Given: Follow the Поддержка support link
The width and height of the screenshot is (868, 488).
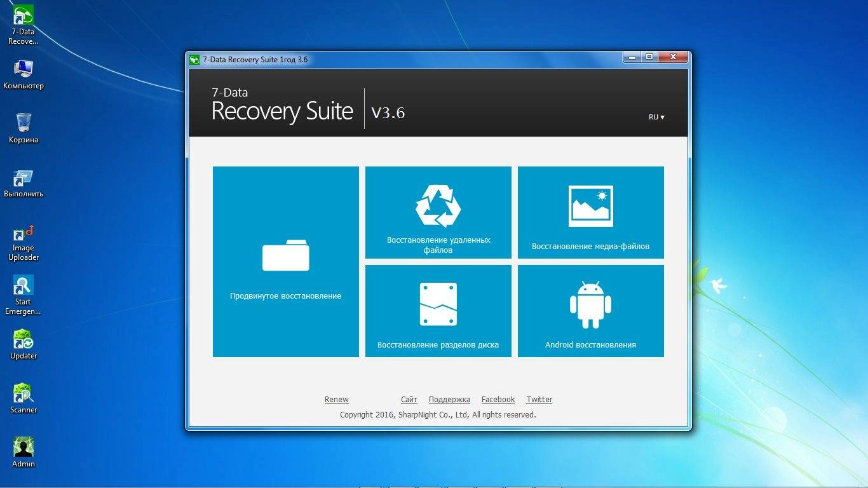Looking at the screenshot, I should pyautogui.click(x=449, y=400).
